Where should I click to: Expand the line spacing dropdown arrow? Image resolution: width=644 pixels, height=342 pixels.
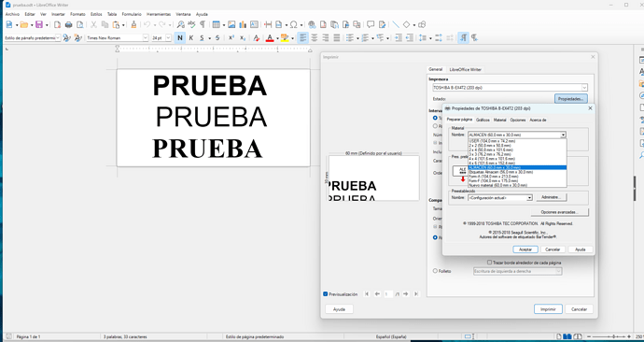tap(430, 38)
